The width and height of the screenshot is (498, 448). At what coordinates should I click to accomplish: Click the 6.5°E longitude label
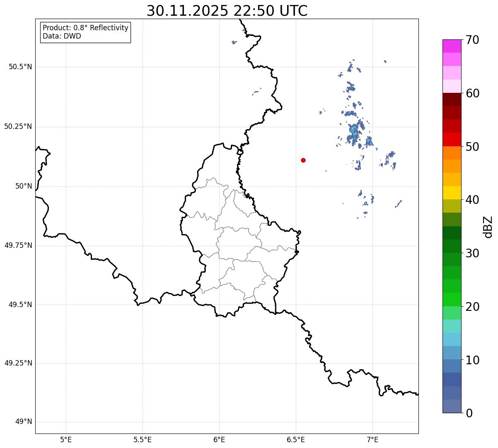click(296, 439)
